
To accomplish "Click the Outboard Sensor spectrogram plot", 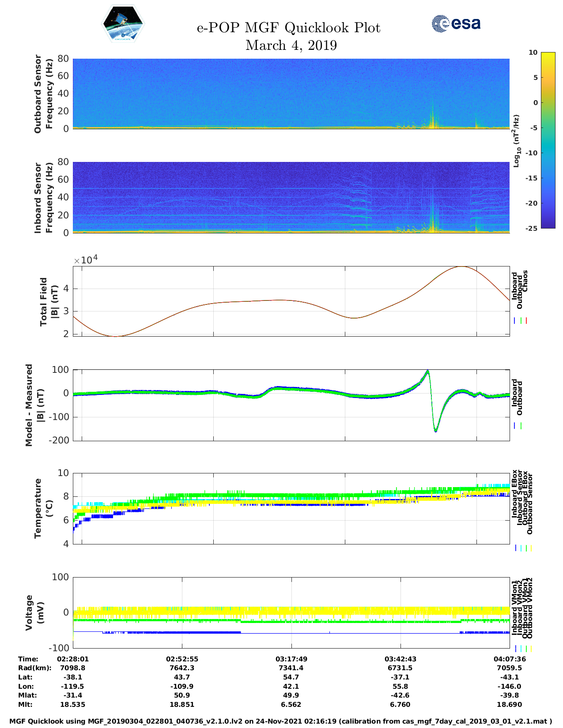I will pyautogui.click(x=291, y=94).
